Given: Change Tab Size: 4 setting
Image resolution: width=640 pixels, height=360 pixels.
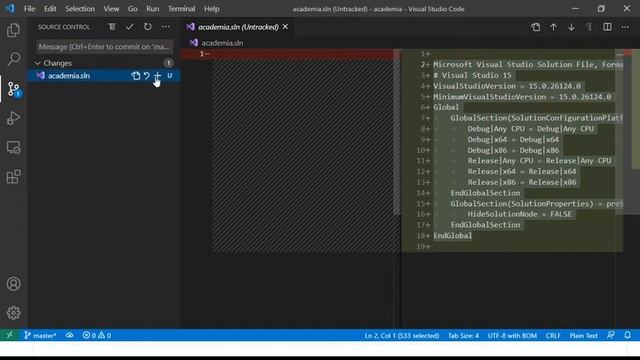Looking at the screenshot, I should click(463, 336).
